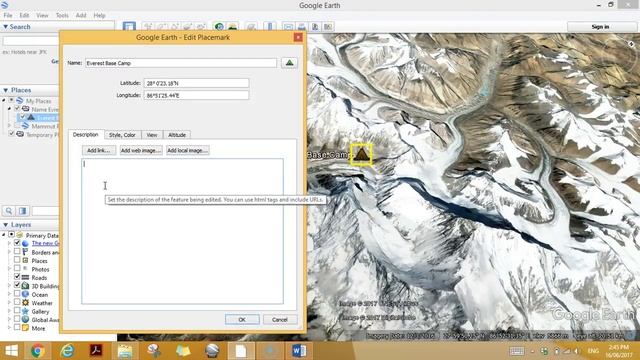This screenshot has width=640, height=360.
Task: Click the Longitude input field
Action: [196, 95]
